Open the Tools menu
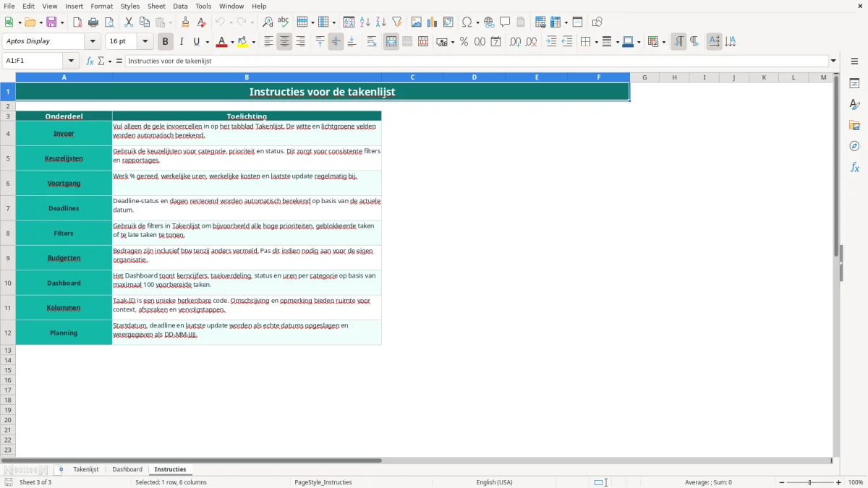The image size is (868, 488). 203,6
